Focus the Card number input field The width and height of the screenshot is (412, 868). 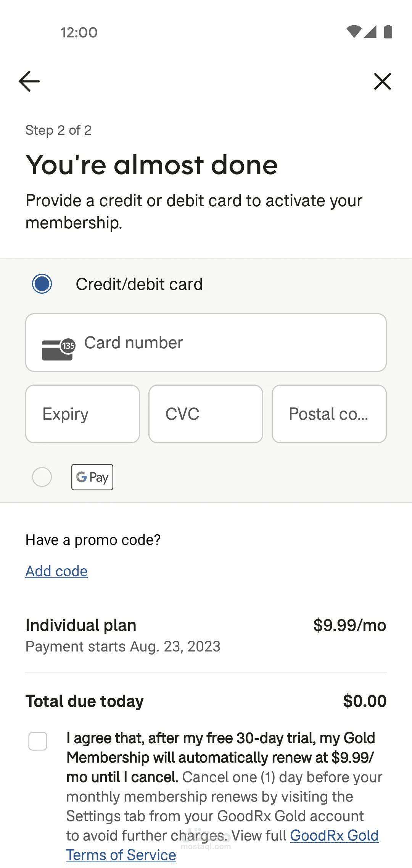(x=229, y=343)
